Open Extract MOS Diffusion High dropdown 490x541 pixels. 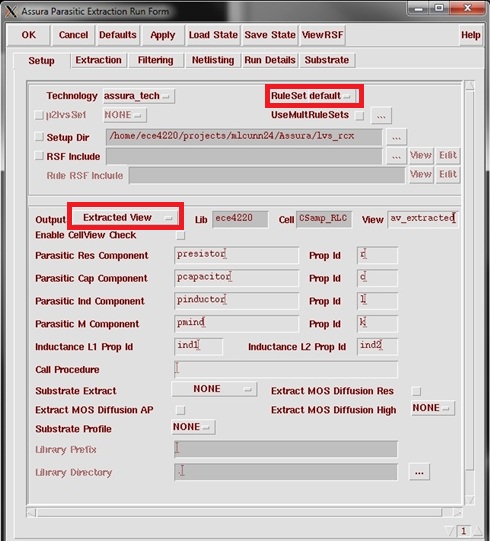pos(433,408)
